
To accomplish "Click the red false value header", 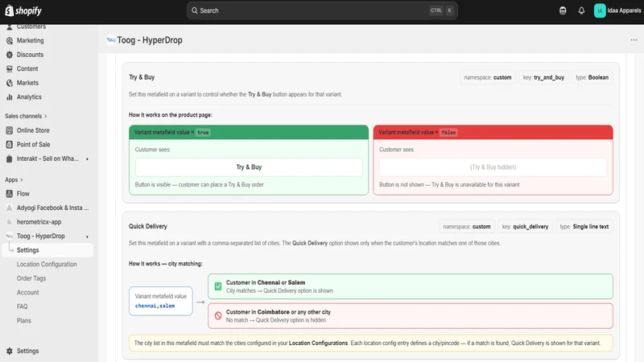I will pos(493,133).
